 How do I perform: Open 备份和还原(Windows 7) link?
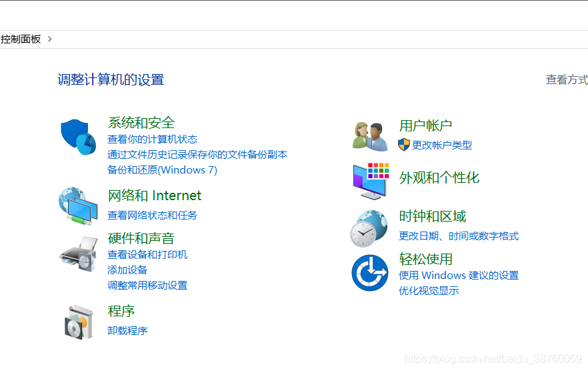(x=162, y=170)
